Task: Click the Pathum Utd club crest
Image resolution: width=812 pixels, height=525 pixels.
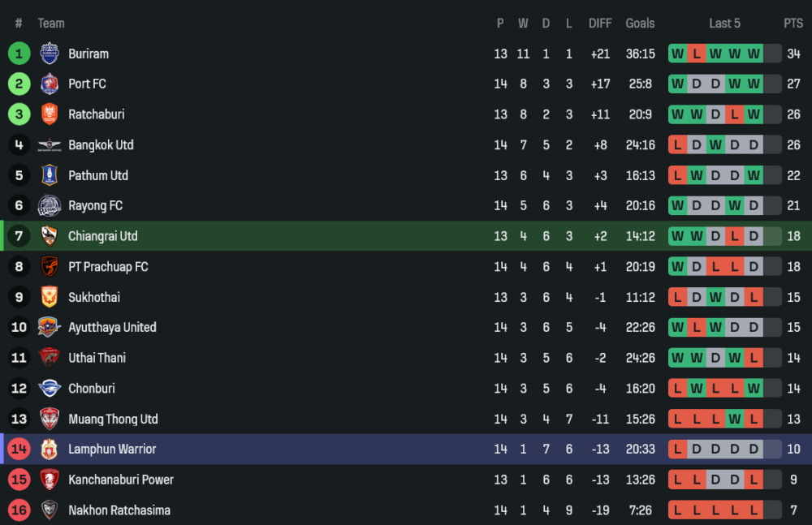Action: [50, 175]
